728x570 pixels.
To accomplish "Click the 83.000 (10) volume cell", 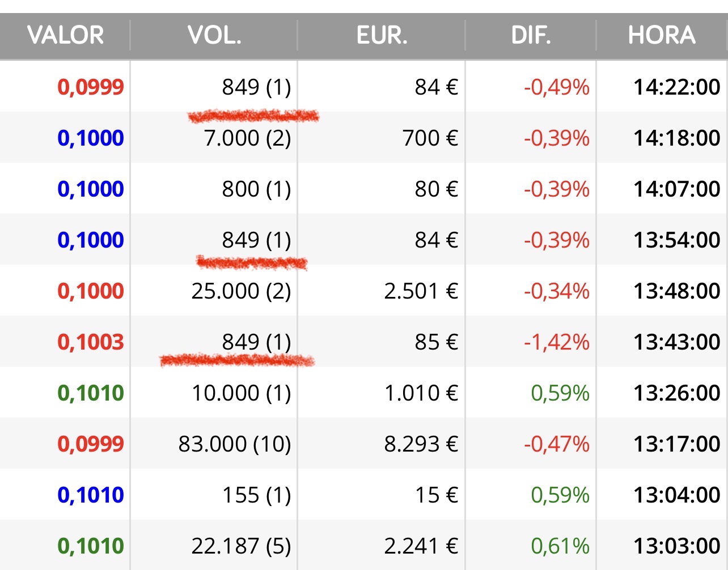I will (x=235, y=444).
